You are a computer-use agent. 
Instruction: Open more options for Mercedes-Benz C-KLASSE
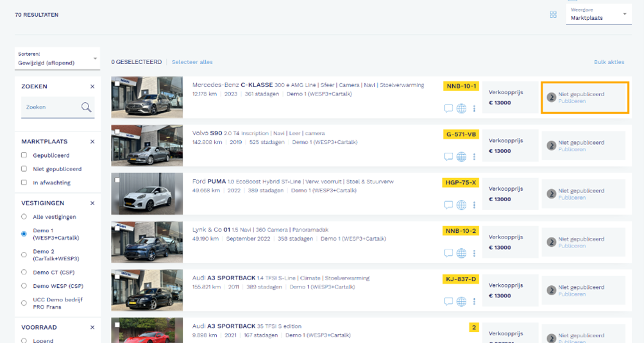474,108
